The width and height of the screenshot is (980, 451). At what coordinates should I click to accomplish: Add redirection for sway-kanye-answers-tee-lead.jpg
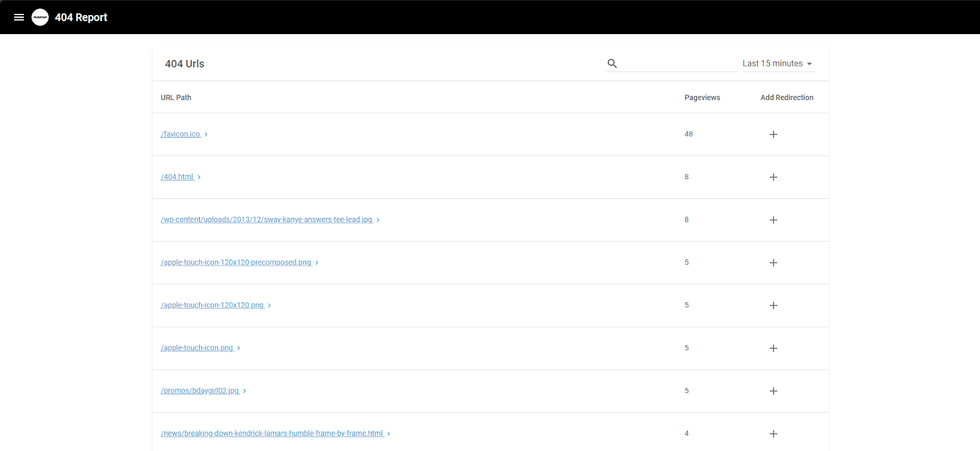tap(773, 220)
